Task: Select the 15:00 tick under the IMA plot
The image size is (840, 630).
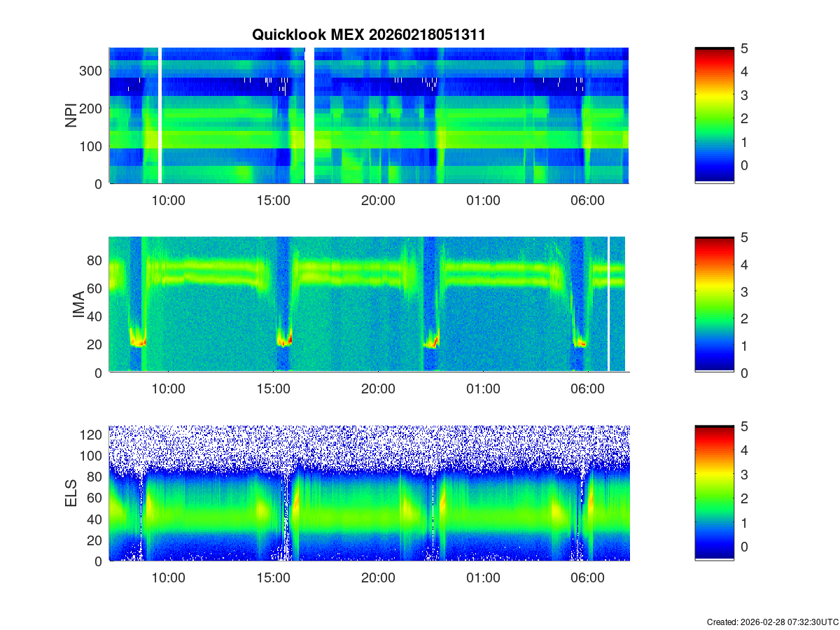Action: coord(274,389)
